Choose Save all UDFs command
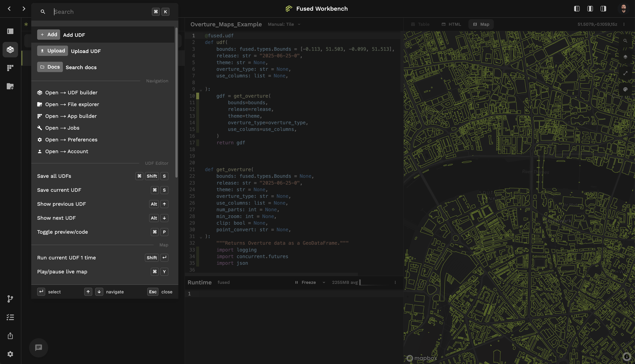This screenshot has width=635, height=364. [103, 176]
